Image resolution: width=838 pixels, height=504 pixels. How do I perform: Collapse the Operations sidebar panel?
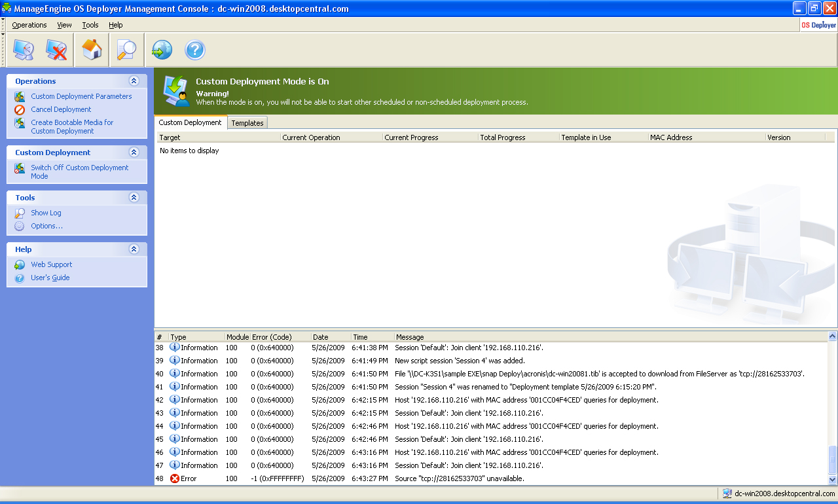134,81
